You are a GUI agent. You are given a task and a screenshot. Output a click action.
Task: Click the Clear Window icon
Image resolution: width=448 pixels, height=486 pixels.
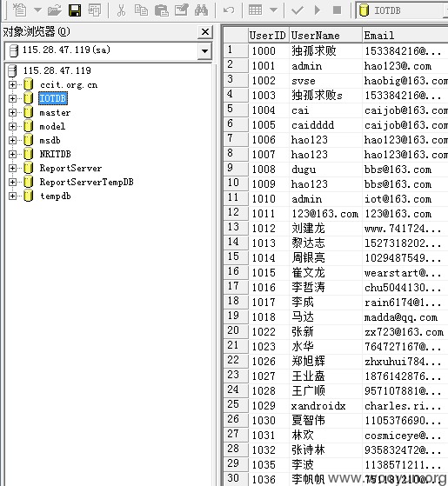[181, 10]
